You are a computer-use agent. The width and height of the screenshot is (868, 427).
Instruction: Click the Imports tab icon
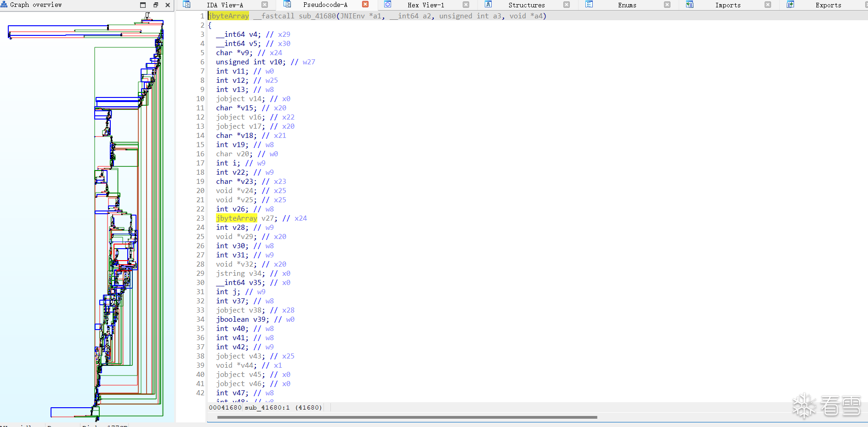pos(690,5)
